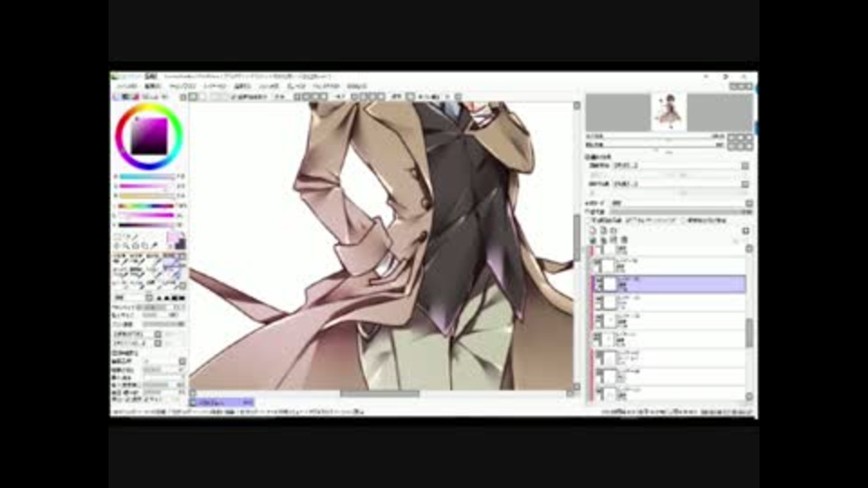Toggle the selection source checkbox
The image size is (868, 488).
[x=684, y=221]
